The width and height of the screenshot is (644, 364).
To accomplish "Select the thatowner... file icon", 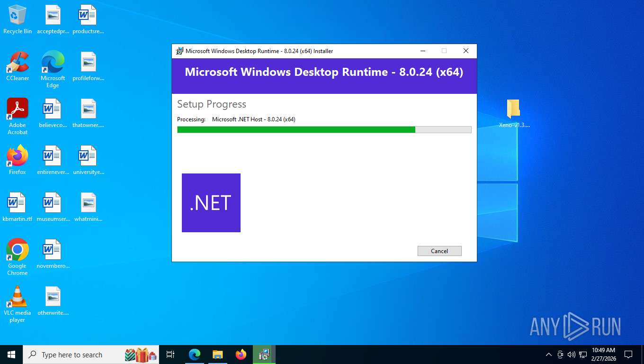I will (88, 113).
